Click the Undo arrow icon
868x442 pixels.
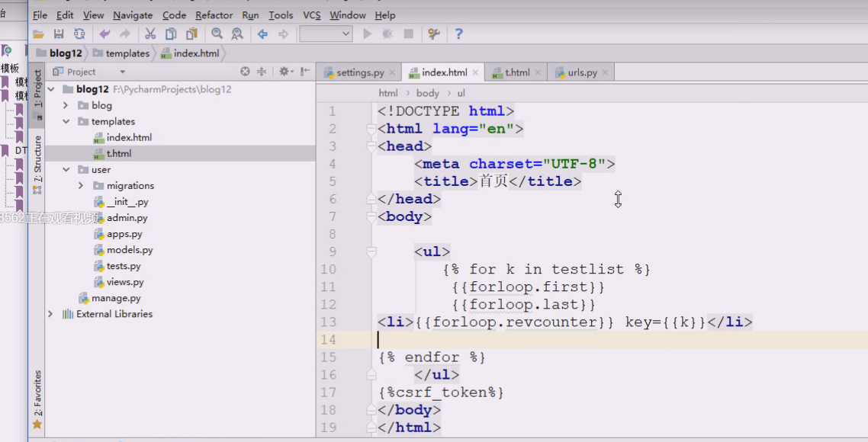click(x=104, y=34)
